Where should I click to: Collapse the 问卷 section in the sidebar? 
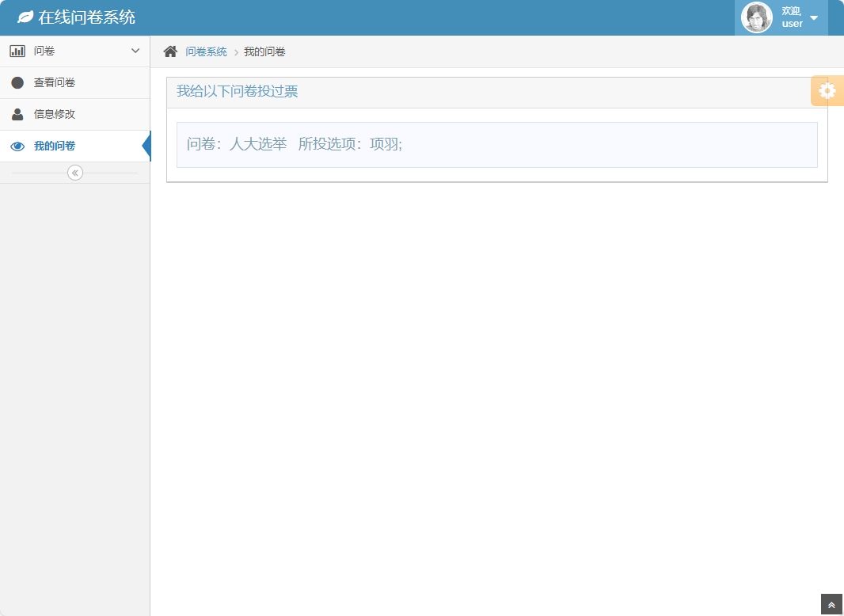point(135,50)
